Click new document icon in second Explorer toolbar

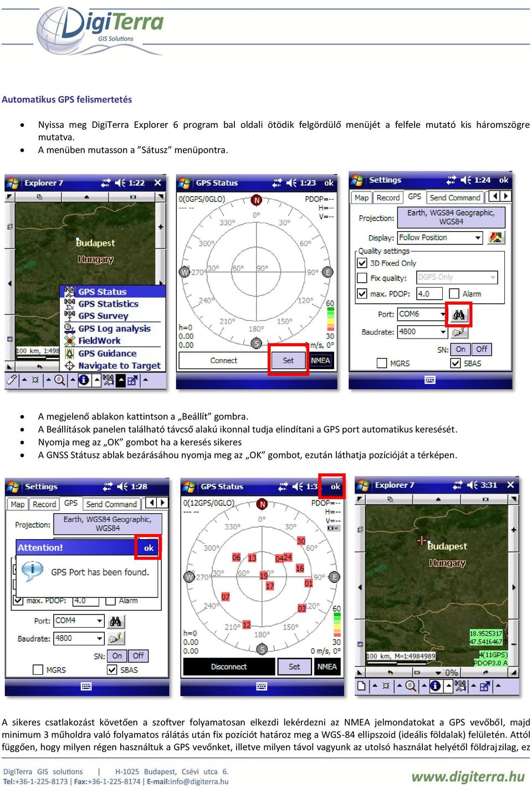(362, 686)
